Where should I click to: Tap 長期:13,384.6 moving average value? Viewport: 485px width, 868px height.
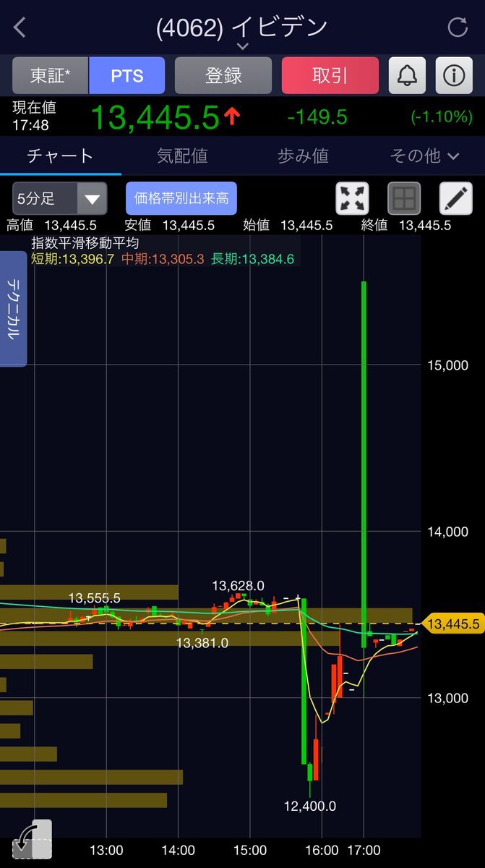(x=252, y=259)
